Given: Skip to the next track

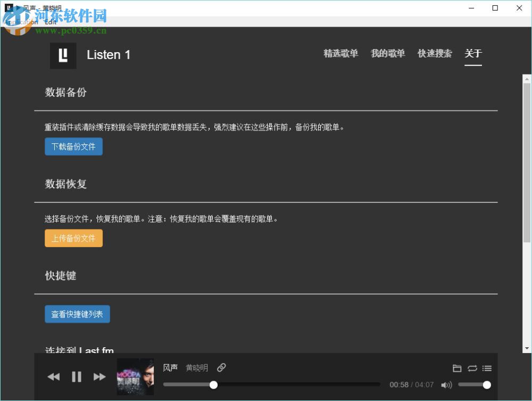Looking at the screenshot, I should click(99, 377).
